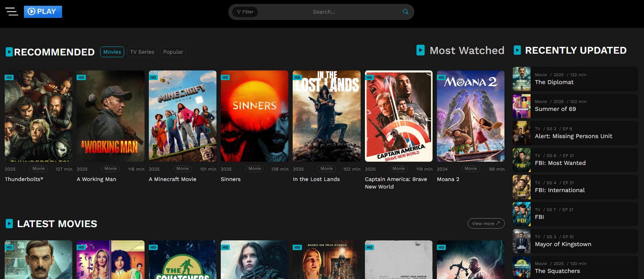Image resolution: width=644 pixels, height=279 pixels.
Task: Click the search magnifier icon
Action: (405, 12)
